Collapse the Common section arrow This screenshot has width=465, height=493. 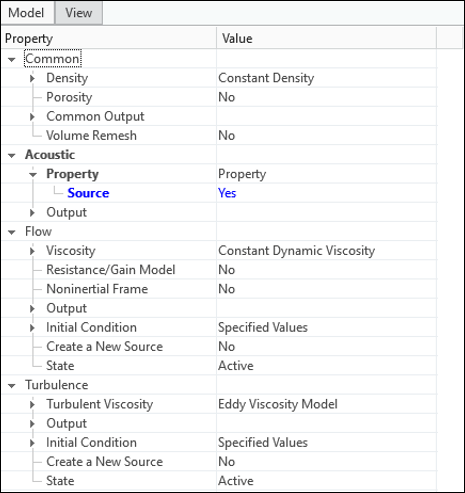click(x=12, y=60)
